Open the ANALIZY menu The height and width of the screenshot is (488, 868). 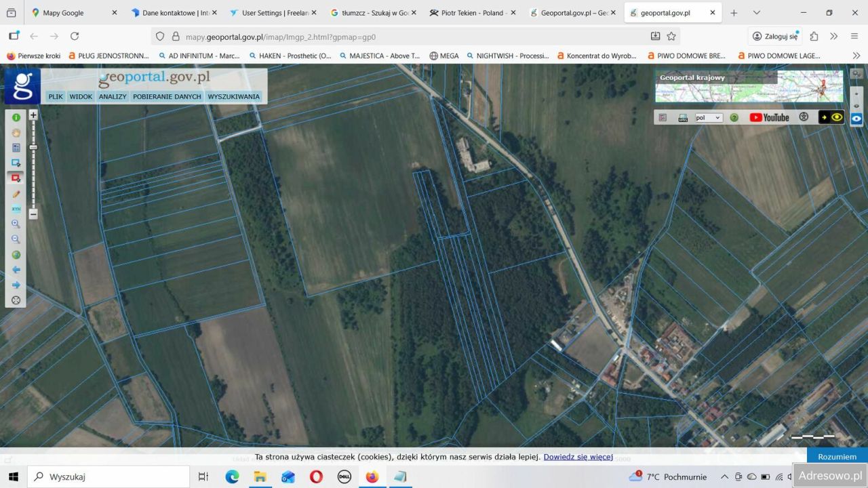point(113,97)
